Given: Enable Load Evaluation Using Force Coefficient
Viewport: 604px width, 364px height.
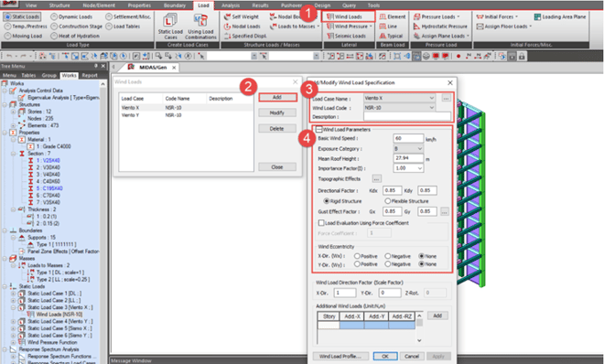Looking at the screenshot, I should point(321,223).
